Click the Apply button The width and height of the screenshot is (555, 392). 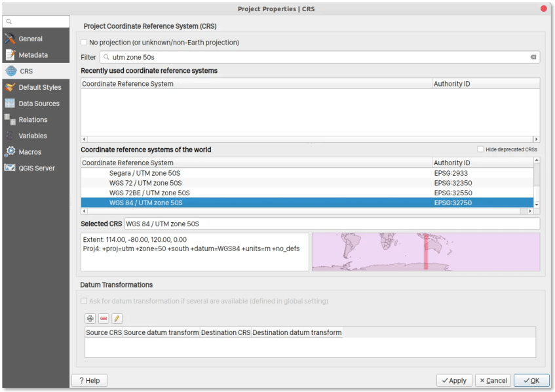pos(454,380)
